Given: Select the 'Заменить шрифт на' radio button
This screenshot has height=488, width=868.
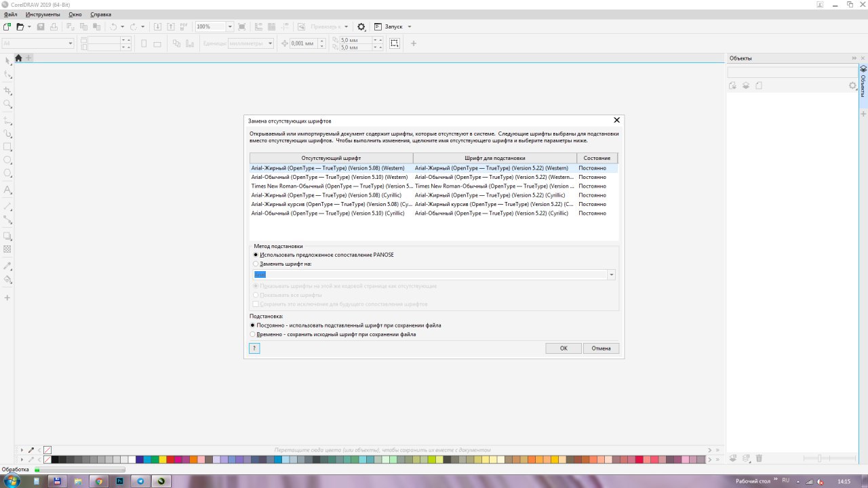Looking at the screenshot, I should 256,264.
